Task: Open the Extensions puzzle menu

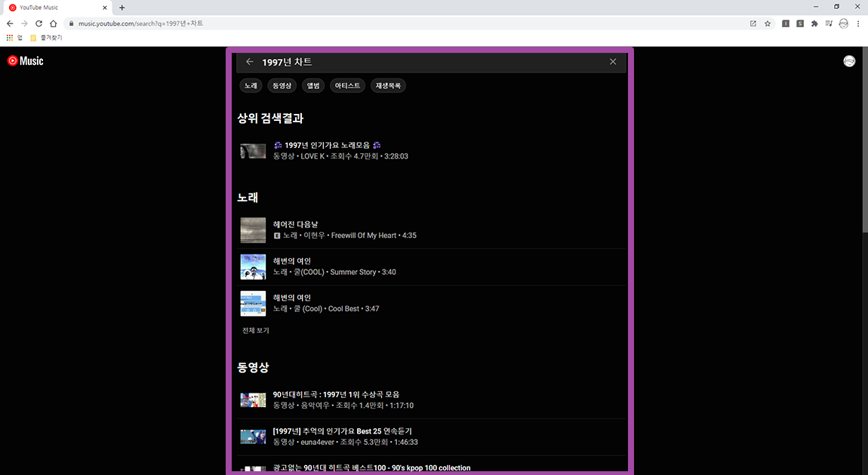Action: pyautogui.click(x=814, y=23)
